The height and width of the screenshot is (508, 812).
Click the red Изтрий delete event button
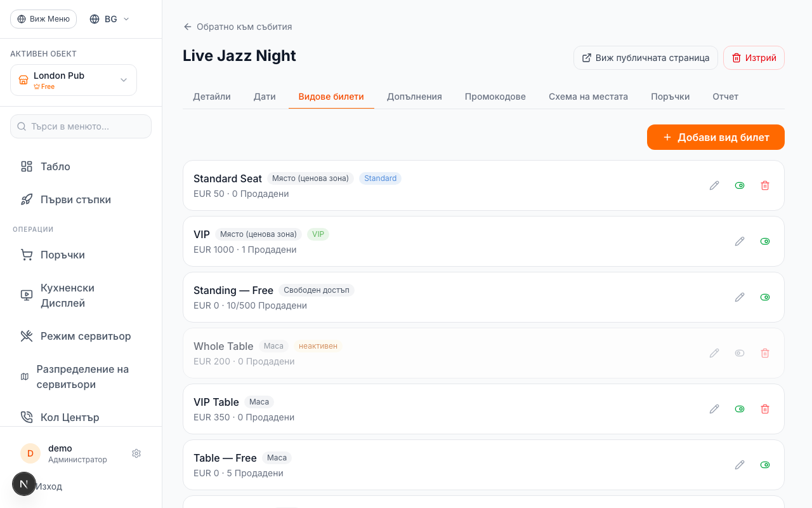coord(754,58)
